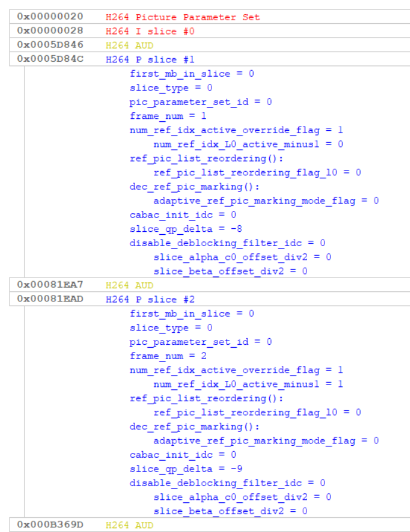Select first_mb_in_slice = 0 under P slice #2

pos(192,313)
